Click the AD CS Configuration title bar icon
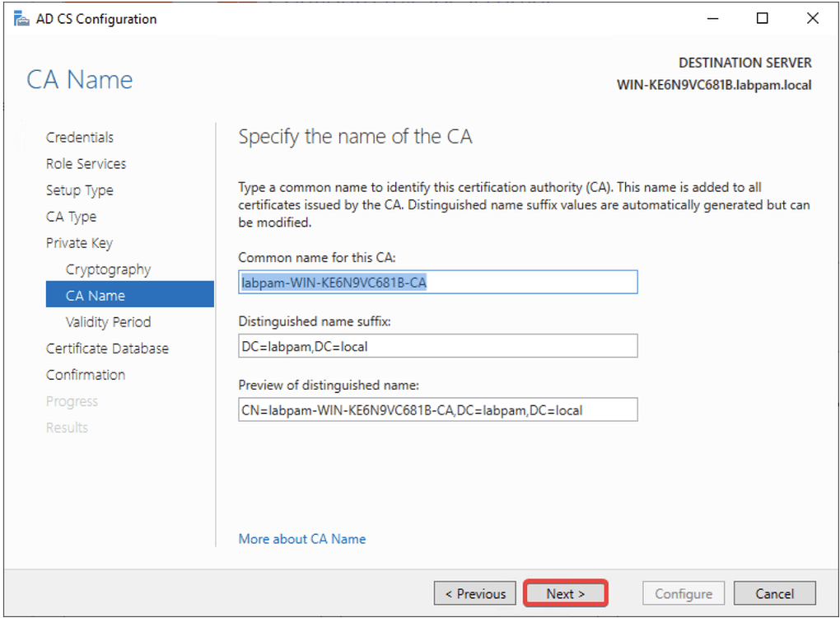 21,18
